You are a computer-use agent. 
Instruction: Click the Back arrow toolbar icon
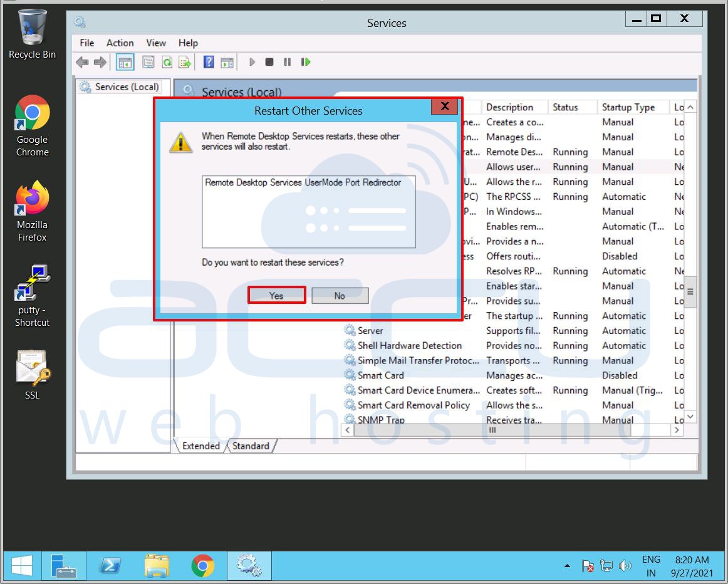pos(83,62)
